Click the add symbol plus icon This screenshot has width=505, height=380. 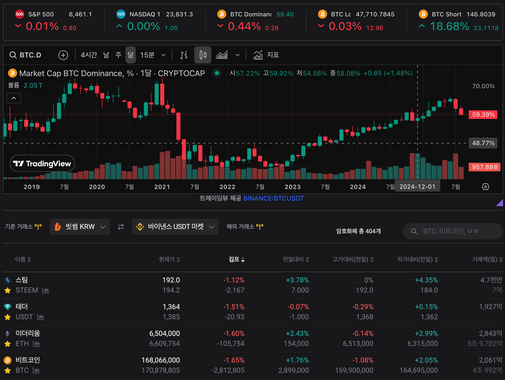coord(63,55)
